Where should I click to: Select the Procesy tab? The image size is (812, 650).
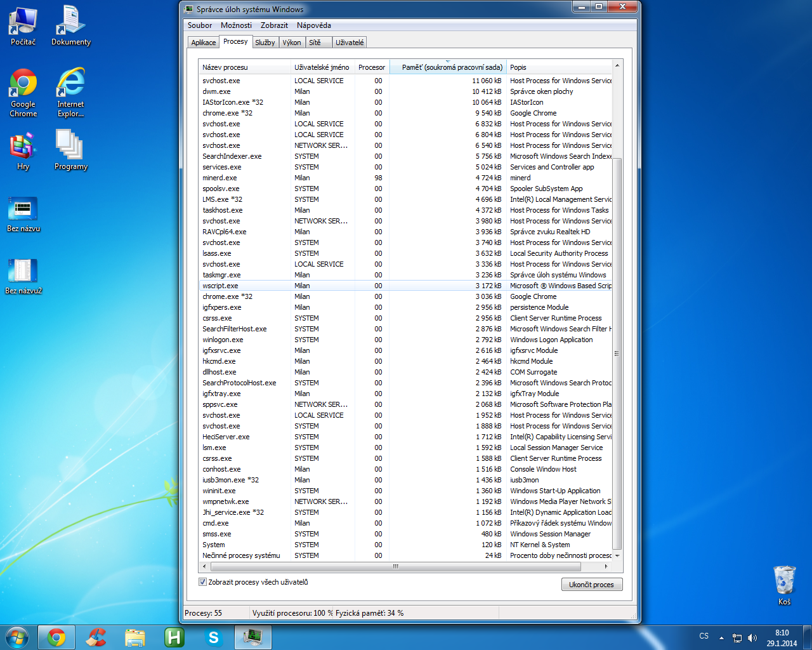tap(235, 41)
